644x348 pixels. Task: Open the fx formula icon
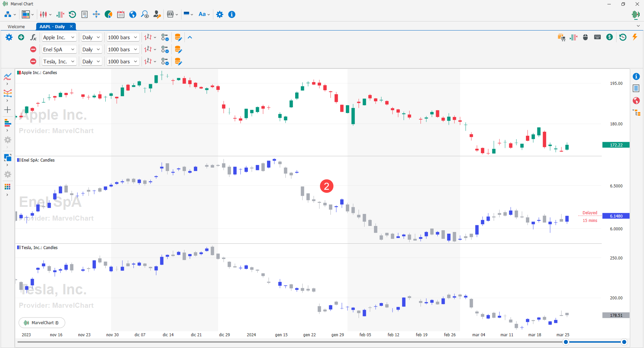tap(33, 37)
